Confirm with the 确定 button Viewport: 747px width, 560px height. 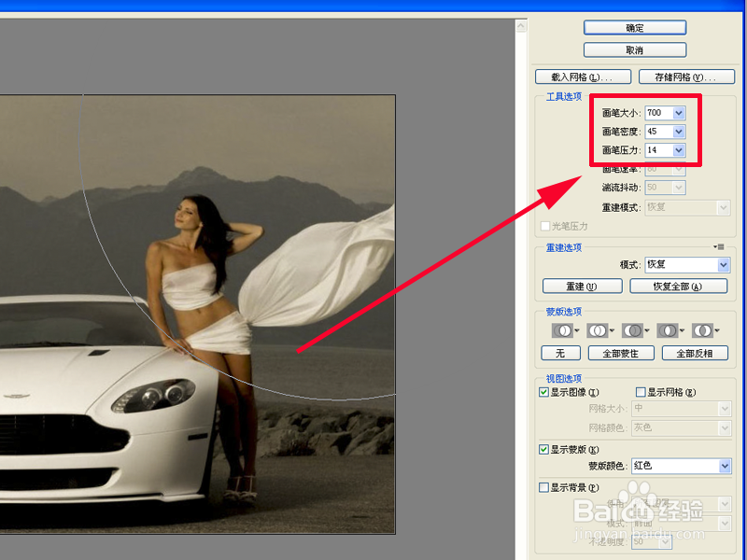click(x=635, y=28)
